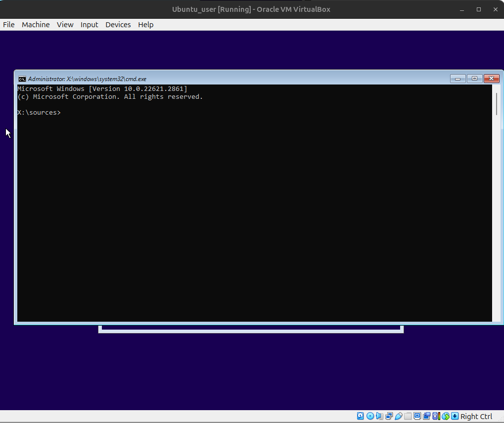Click the keyboard capture down-arrow icon
The height and width of the screenshot is (423, 504).
(x=455, y=416)
